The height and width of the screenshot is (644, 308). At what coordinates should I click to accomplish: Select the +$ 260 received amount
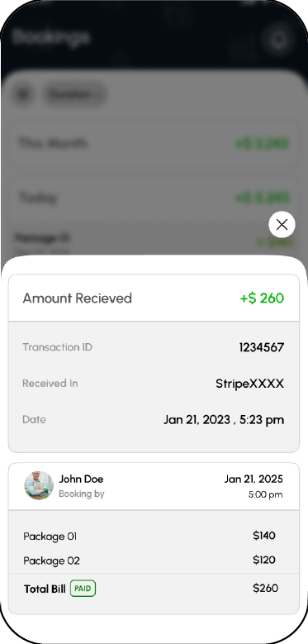pyautogui.click(x=262, y=298)
